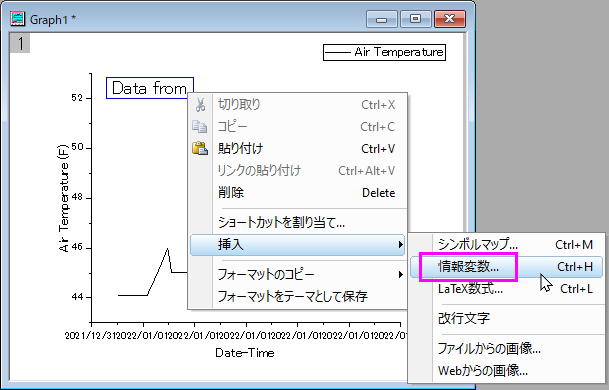Screen dimensions: 609x390
Task: Click the 52 tick label on Y axis
Action: point(77,98)
